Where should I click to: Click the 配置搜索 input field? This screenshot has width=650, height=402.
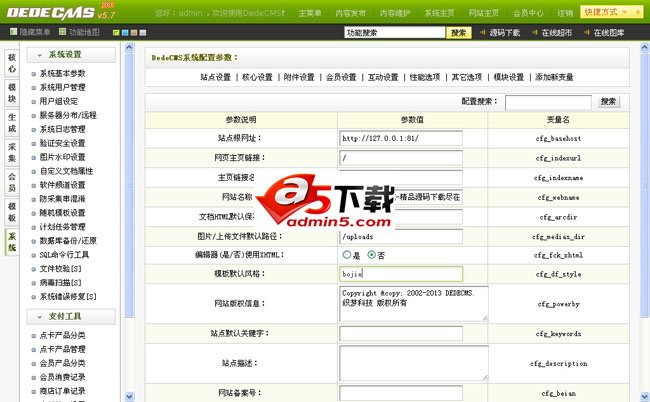tap(548, 102)
